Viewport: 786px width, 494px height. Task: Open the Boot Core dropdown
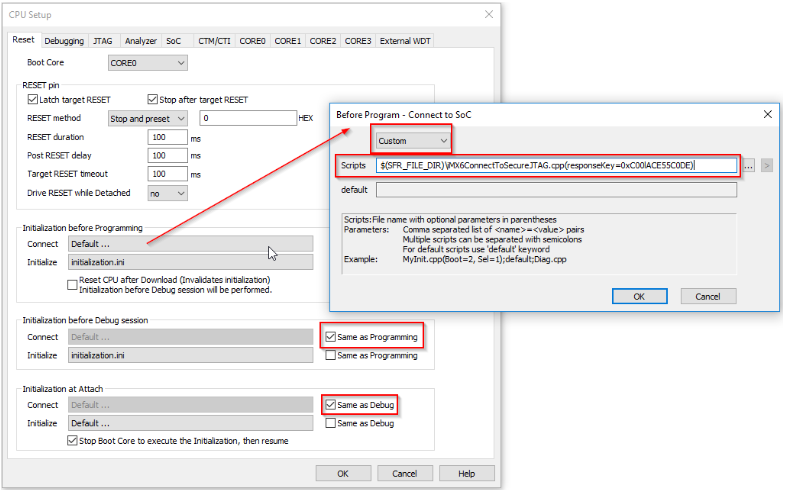coord(147,63)
